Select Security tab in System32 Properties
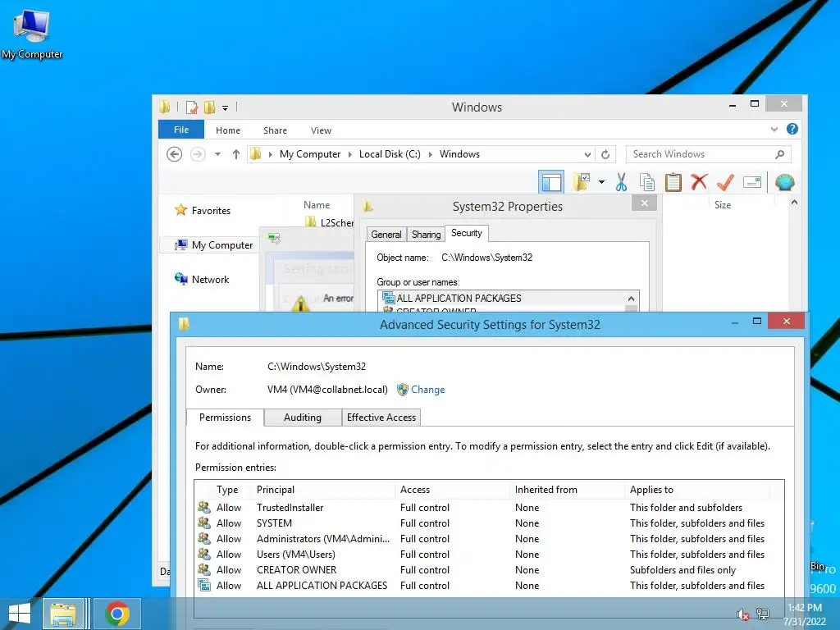The width and height of the screenshot is (840, 630). [467, 233]
